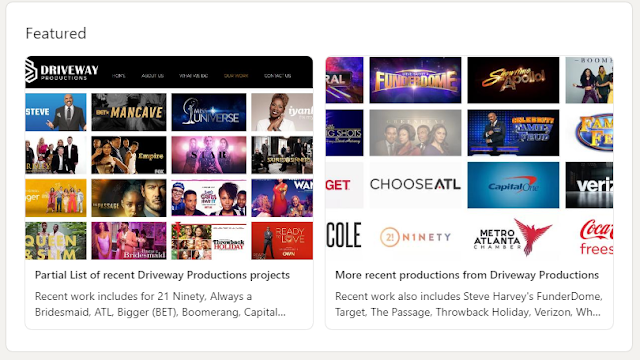640x360 pixels.
Task: Click The Passage thumbnail
Action: pyautogui.click(x=129, y=198)
